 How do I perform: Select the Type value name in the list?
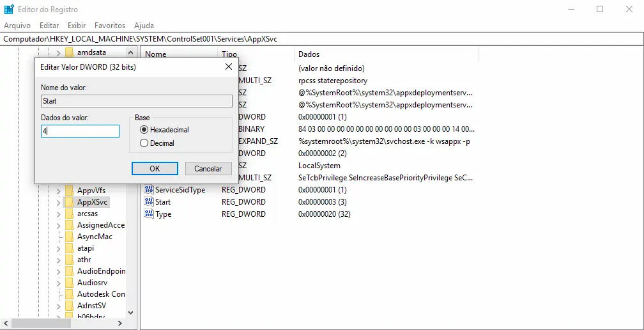pyautogui.click(x=163, y=214)
